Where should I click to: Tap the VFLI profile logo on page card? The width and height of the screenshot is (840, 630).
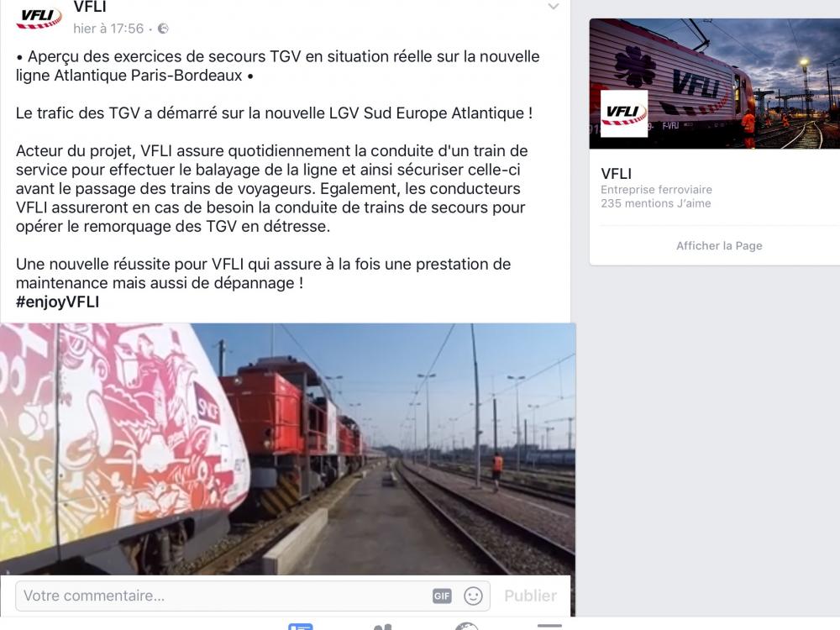(x=624, y=113)
